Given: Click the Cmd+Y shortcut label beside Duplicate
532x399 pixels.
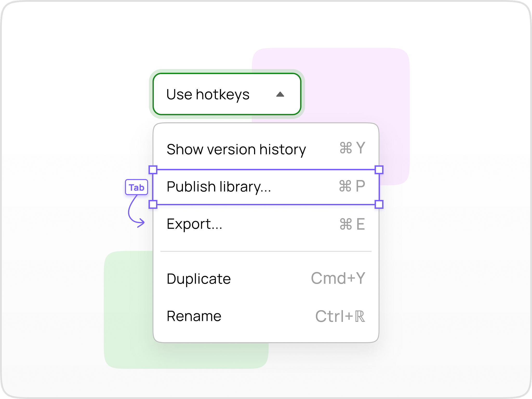Looking at the screenshot, I should [x=338, y=278].
